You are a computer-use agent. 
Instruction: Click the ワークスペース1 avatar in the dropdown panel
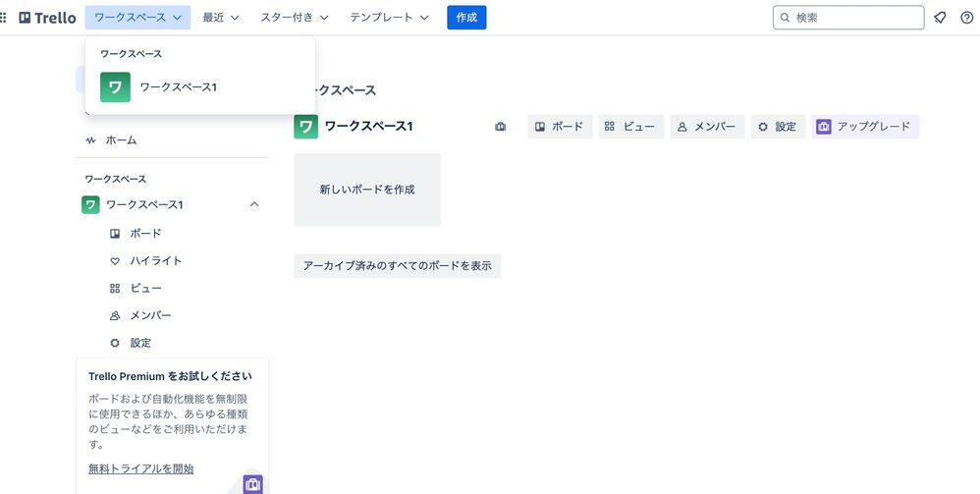tap(115, 87)
